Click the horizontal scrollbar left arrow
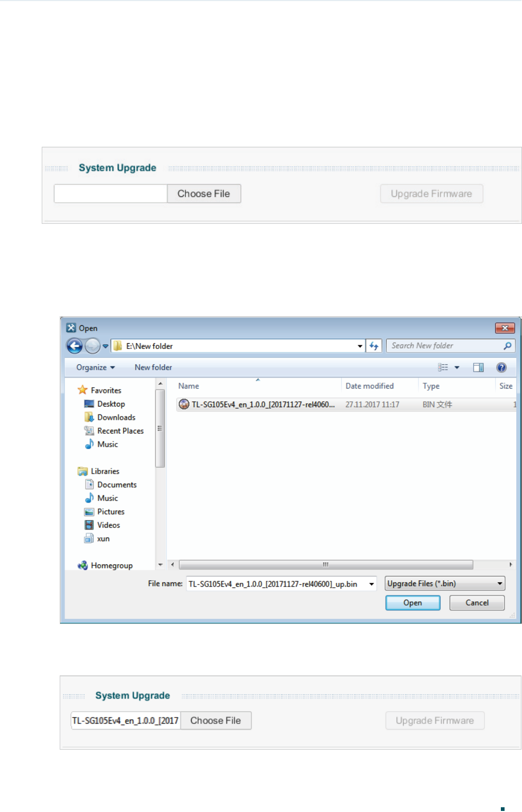The image size is (522, 812). [x=172, y=565]
